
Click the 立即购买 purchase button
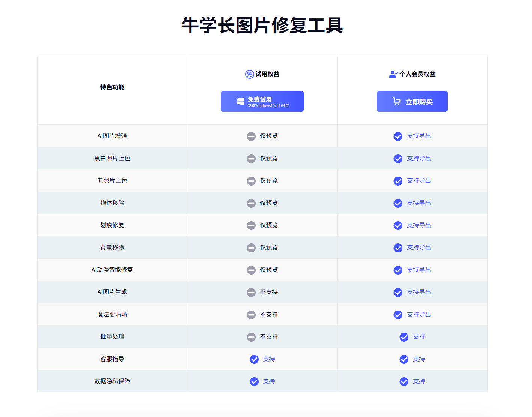(x=412, y=101)
